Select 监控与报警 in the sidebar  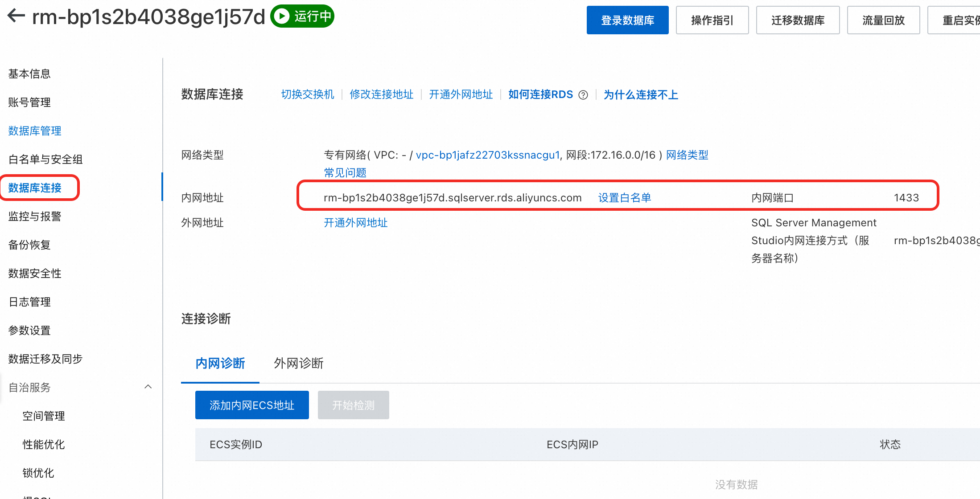[x=34, y=216]
